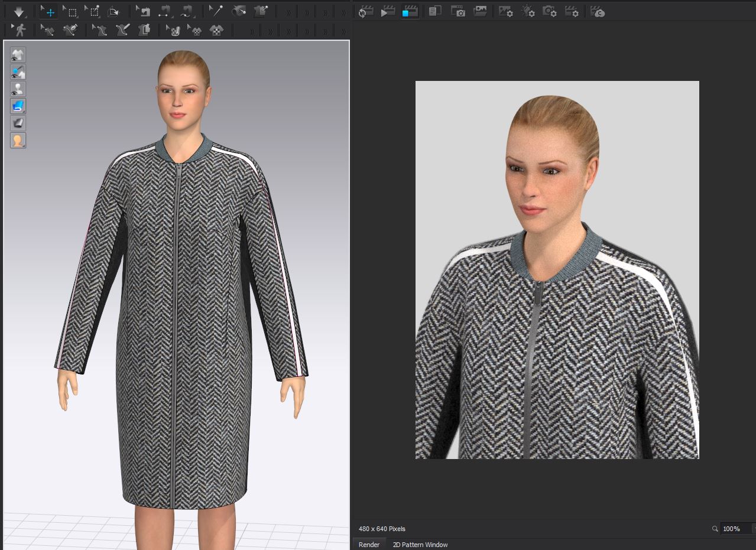Toggle show garment visibility eye icon

[x=18, y=55]
